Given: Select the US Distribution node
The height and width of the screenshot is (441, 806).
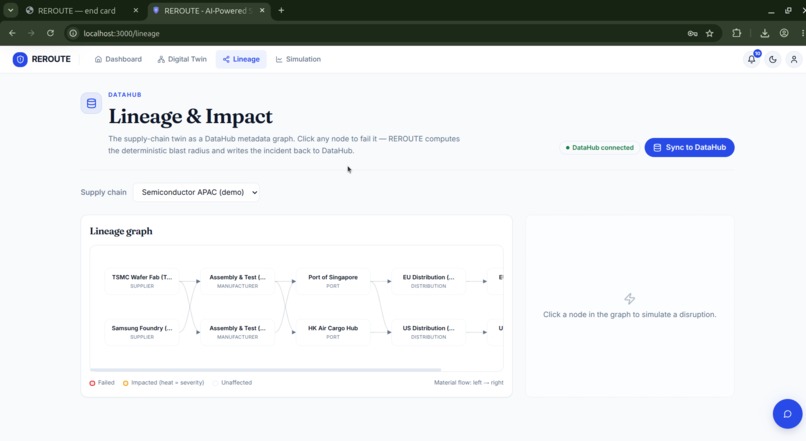Looking at the screenshot, I should (x=429, y=332).
